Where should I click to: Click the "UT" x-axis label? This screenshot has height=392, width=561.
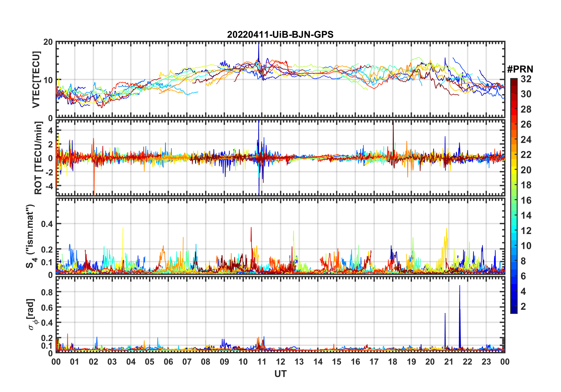coord(280,374)
